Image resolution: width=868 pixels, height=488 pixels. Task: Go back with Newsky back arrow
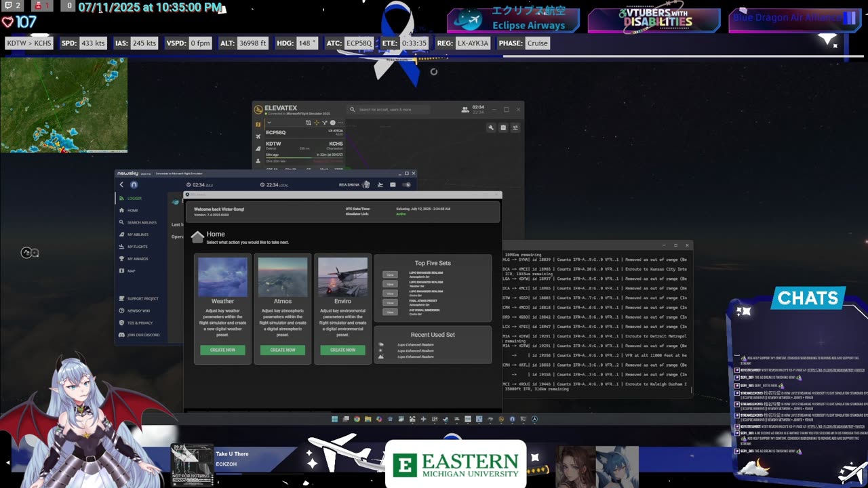click(x=122, y=184)
